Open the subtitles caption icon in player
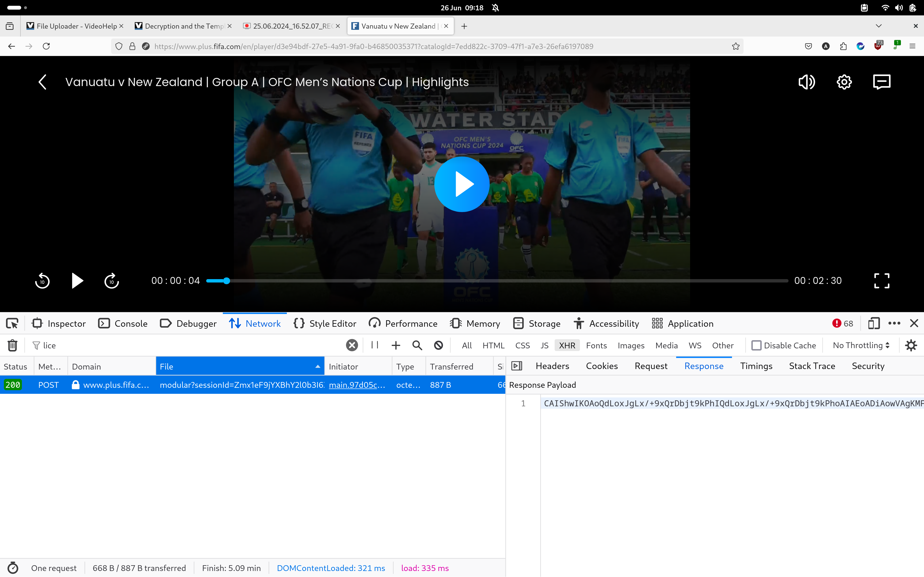This screenshot has height=577, width=924. pos(882,82)
